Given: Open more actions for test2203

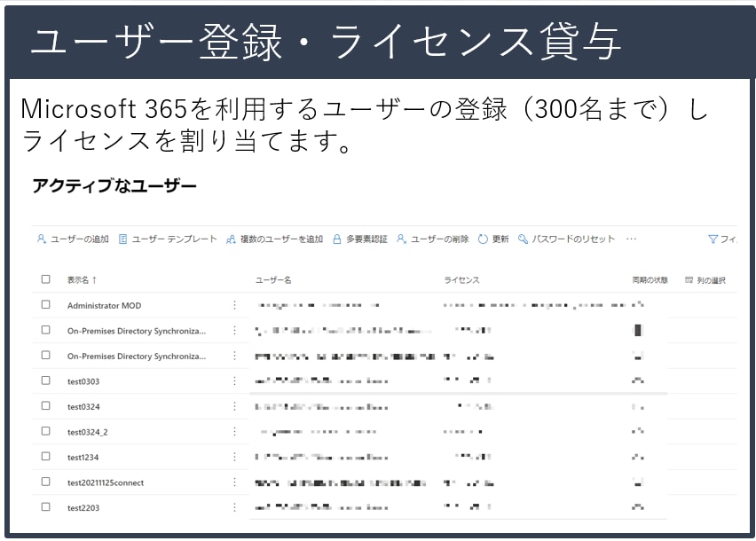Looking at the screenshot, I should [x=235, y=507].
